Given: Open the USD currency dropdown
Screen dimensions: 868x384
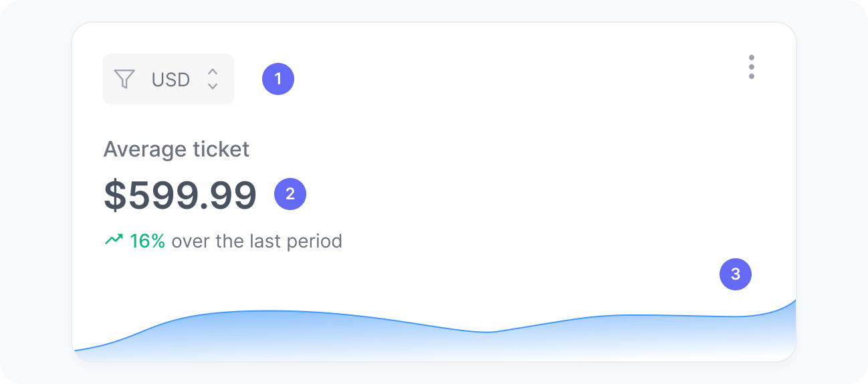Looking at the screenshot, I should [171, 80].
